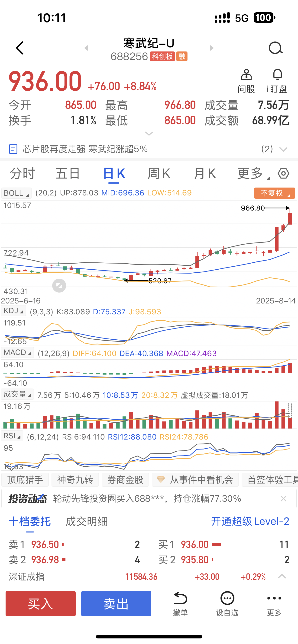Switch to 月K tab
This screenshot has width=298, height=644.
pyautogui.click(x=205, y=173)
